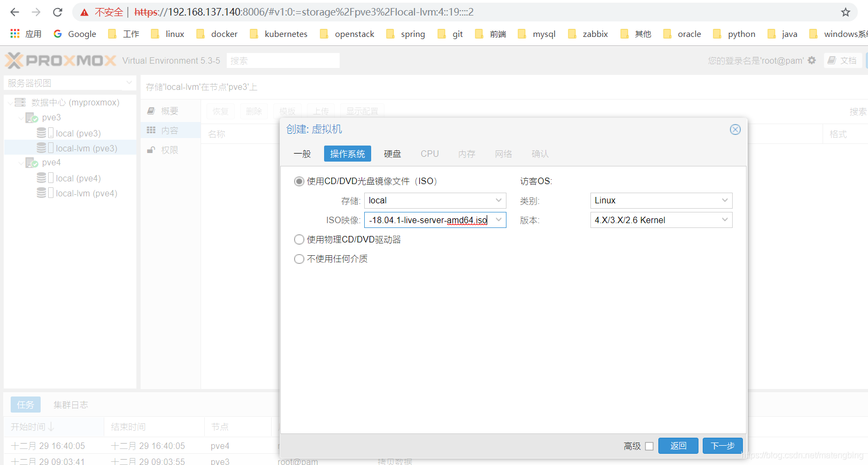Open the python bookmark folder
The height and width of the screenshot is (465, 868).
pyautogui.click(x=734, y=34)
